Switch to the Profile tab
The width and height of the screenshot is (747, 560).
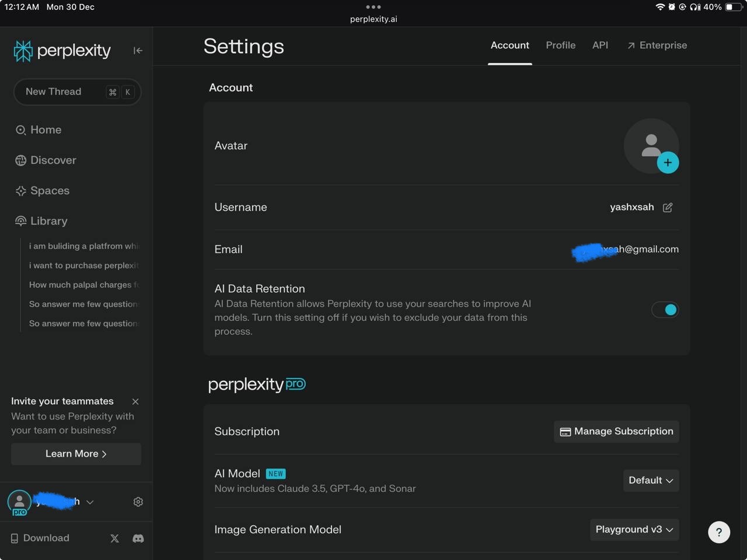(x=561, y=45)
